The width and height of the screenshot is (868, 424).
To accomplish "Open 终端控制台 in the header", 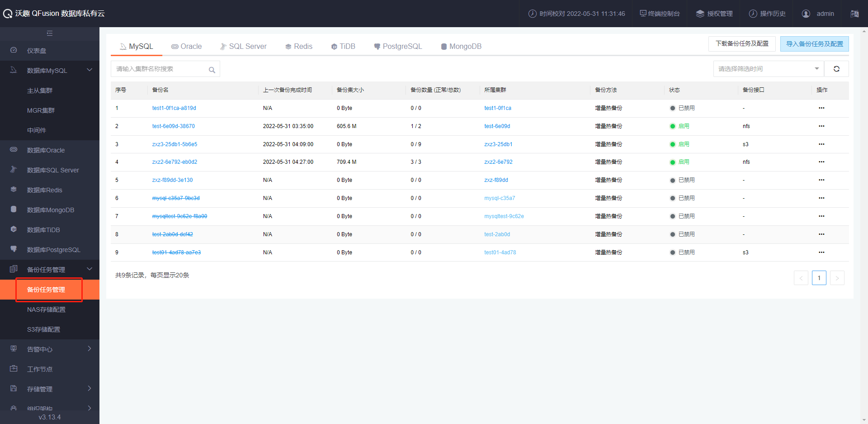I will [x=660, y=14].
